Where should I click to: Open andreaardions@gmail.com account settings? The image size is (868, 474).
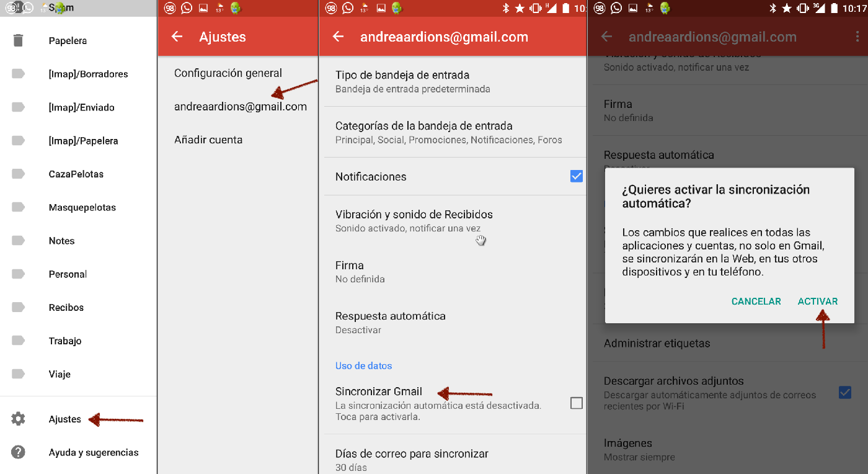(x=241, y=106)
